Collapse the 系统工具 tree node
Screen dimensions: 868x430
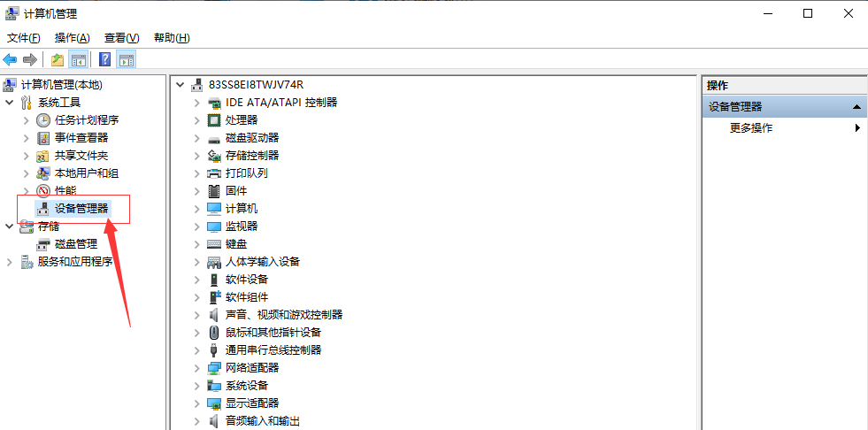[x=10, y=103]
